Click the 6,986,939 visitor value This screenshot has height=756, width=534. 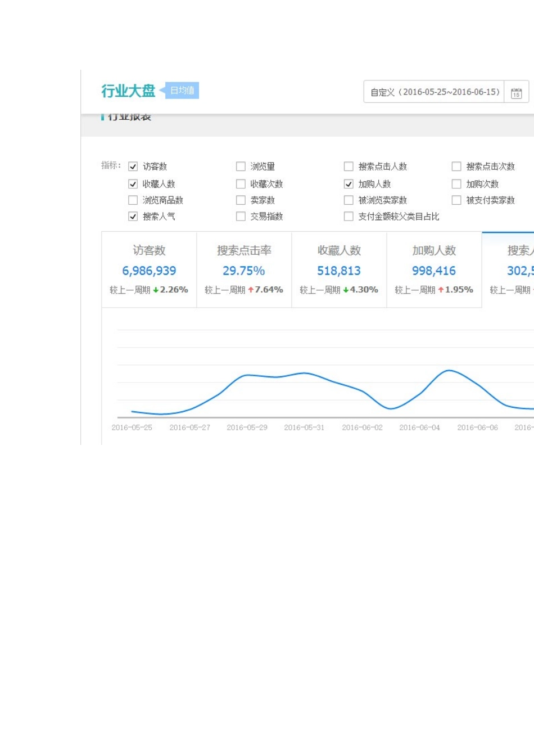tap(149, 271)
